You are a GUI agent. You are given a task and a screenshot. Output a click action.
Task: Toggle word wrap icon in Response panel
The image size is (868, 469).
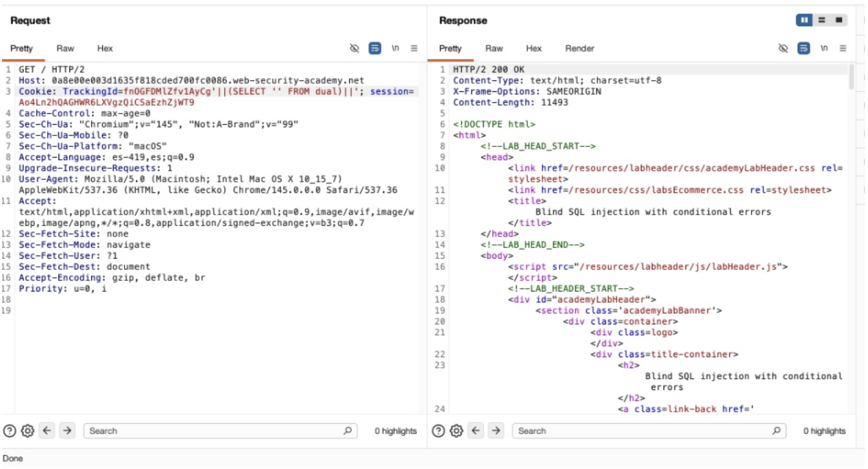804,48
